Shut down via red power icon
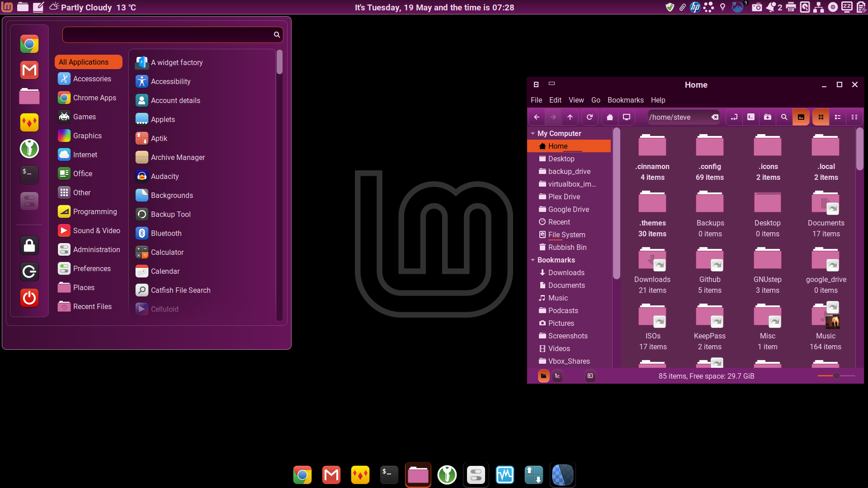This screenshot has width=868, height=488. tap(29, 298)
